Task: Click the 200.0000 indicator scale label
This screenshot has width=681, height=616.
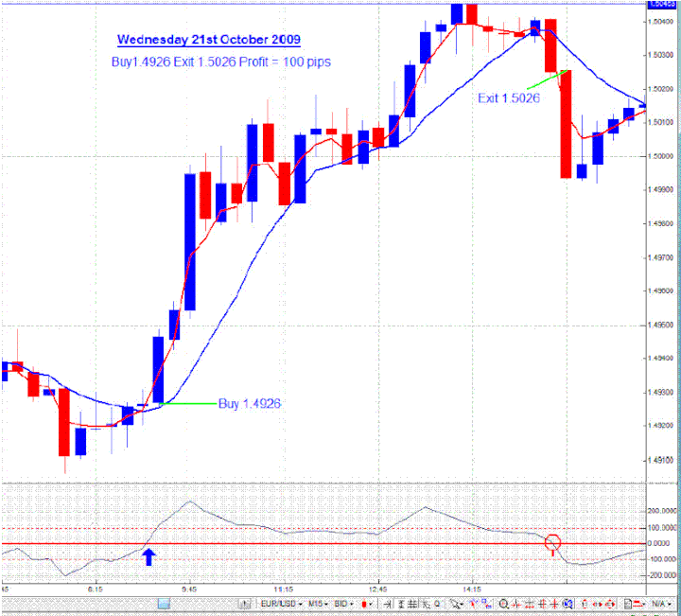Action: (x=662, y=511)
